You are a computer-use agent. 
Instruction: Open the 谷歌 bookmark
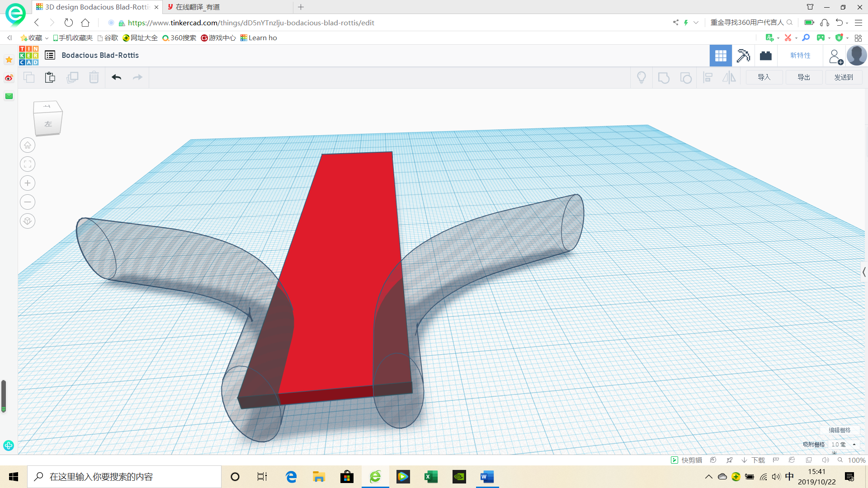click(x=108, y=38)
